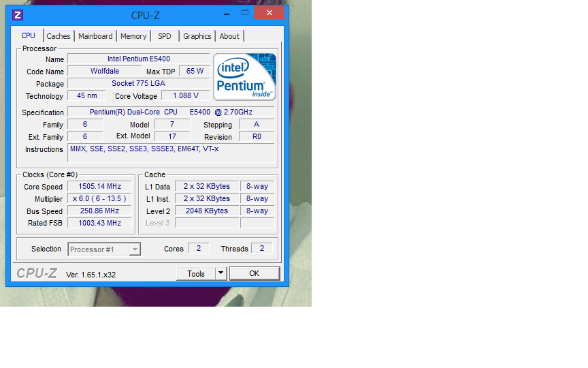588x368 pixels.
Task: Click the L1 Inst. size '2 x 32 KBytes'
Action: pos(207,198)
